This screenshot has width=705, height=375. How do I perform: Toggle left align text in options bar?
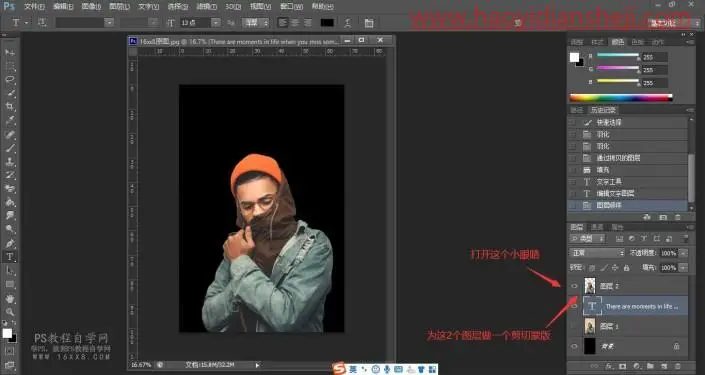283,22
